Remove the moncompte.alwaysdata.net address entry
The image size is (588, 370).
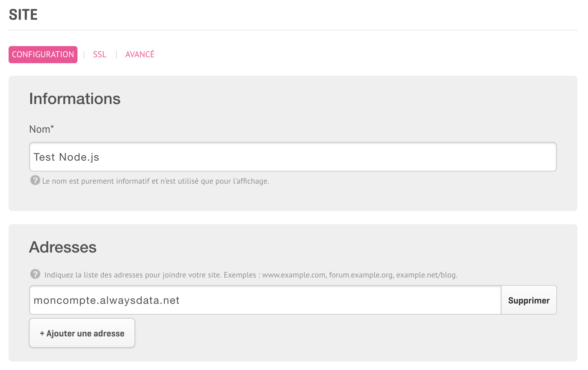point(529,300)
